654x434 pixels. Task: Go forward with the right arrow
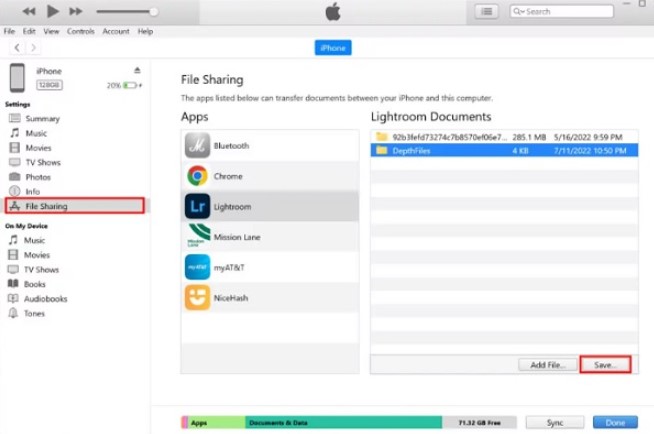tap(33, 48)
